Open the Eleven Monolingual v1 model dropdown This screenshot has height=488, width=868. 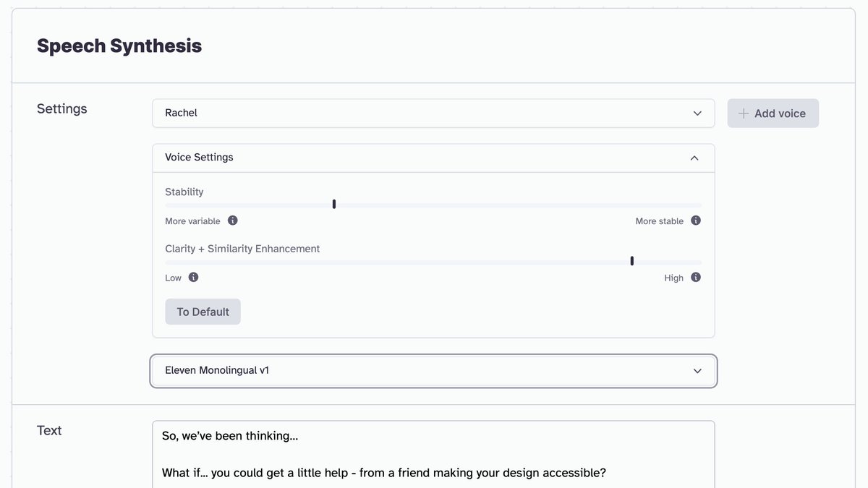433,371
